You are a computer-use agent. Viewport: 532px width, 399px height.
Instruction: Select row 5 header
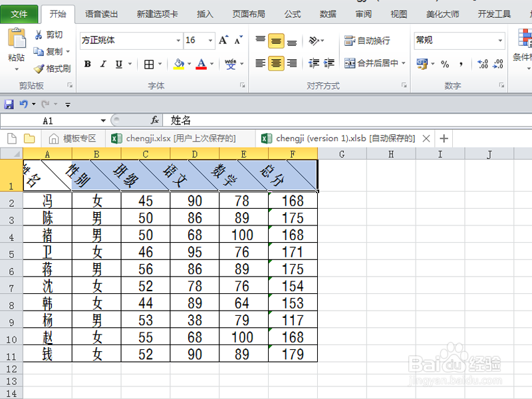11,253
